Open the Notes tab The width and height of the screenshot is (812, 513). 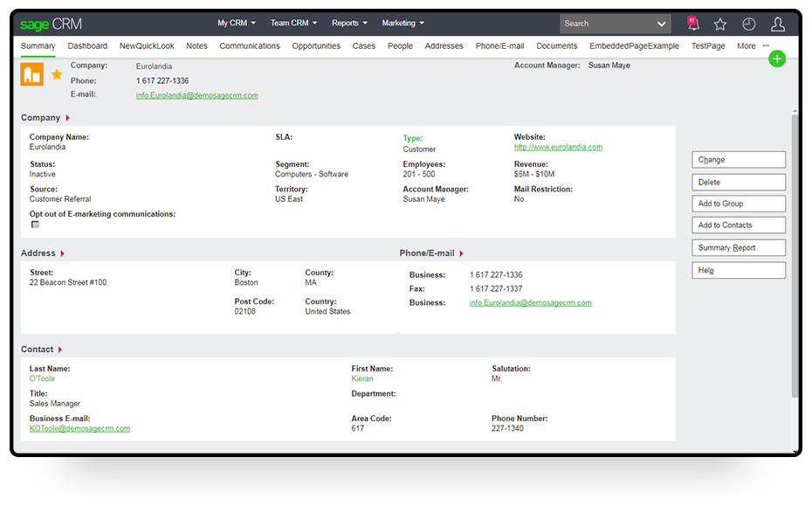[196, 45]
